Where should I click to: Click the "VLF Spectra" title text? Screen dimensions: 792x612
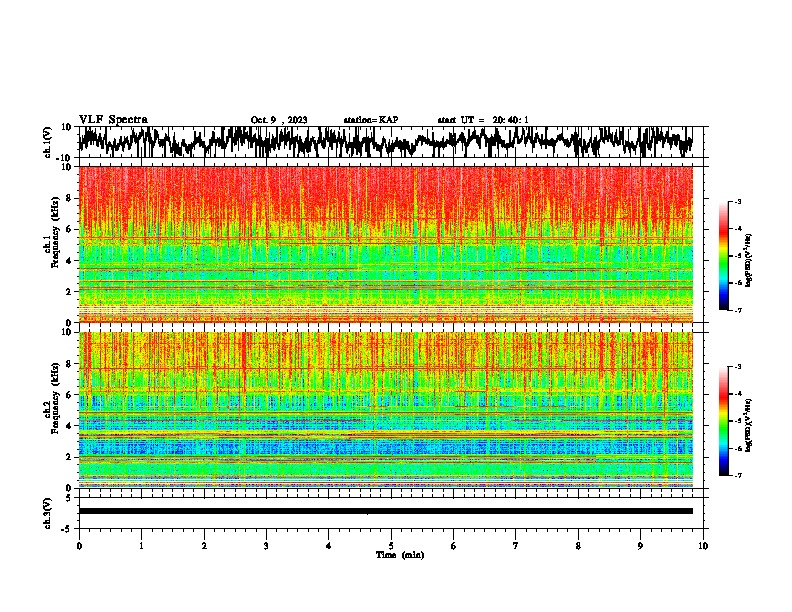pyautogui.click(x=113, y=120)
